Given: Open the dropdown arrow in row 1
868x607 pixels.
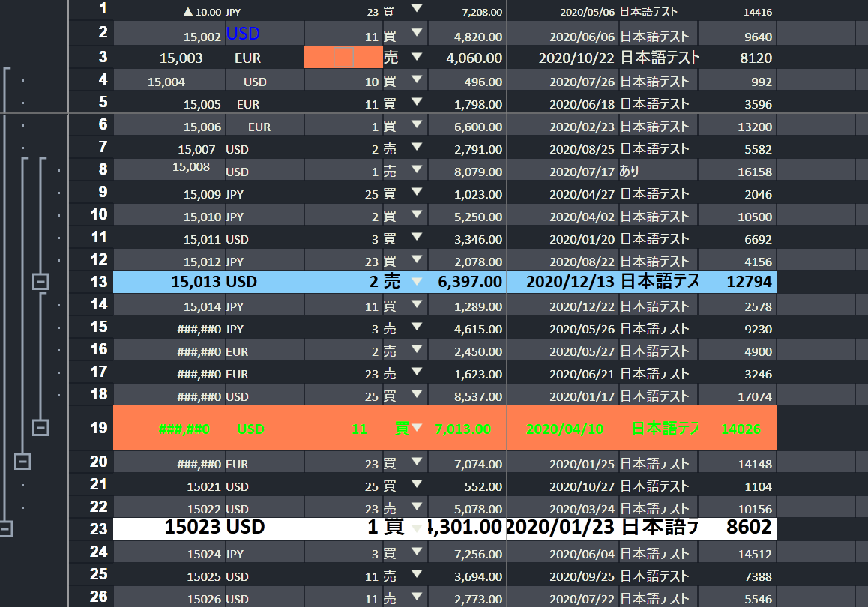Looking at the screenshot, I should pyautogui.click(x=418, y=10).
